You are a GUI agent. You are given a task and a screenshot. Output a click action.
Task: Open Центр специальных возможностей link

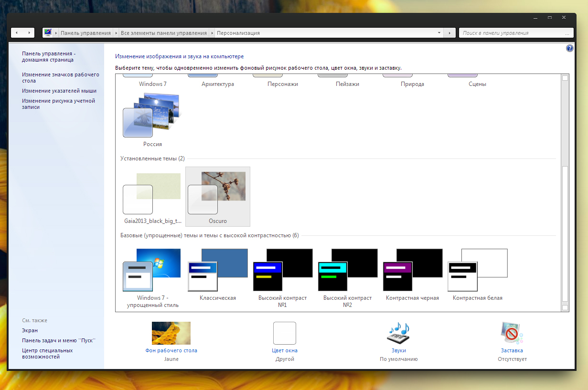pyautogui.click(x=48, y=353)
